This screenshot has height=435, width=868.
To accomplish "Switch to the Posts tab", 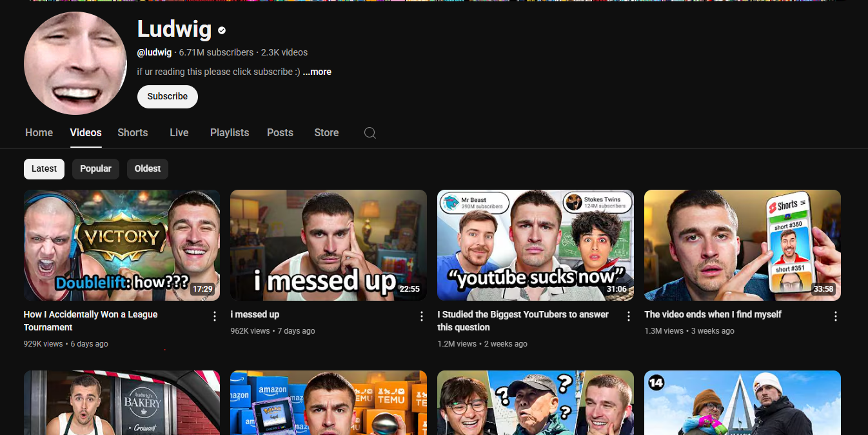I will point(280,132).
